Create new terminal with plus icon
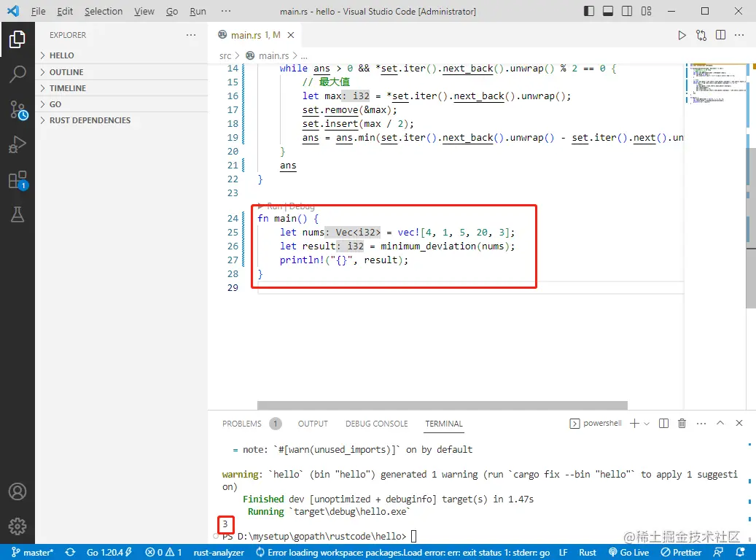 (x=634, y=424)
